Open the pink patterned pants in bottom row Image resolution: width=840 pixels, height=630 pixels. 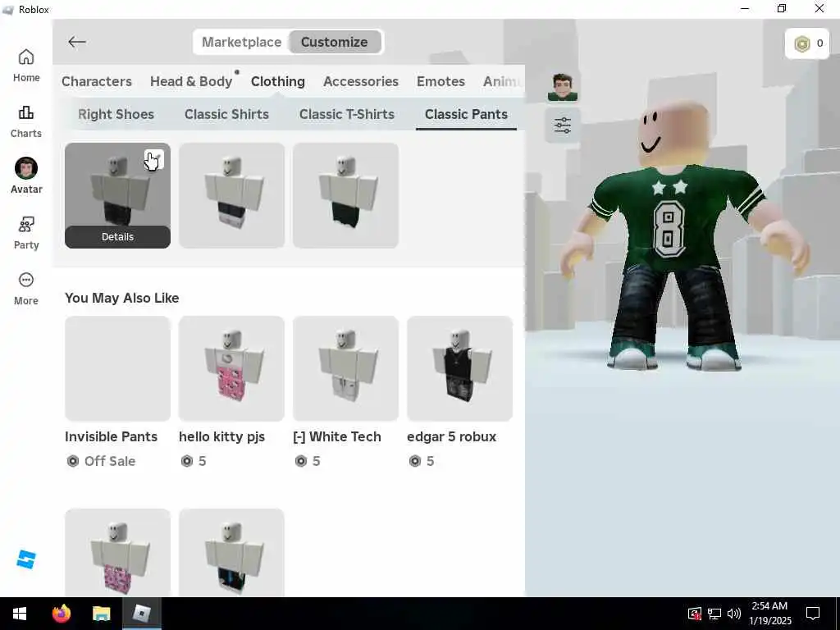coord(117,553)
